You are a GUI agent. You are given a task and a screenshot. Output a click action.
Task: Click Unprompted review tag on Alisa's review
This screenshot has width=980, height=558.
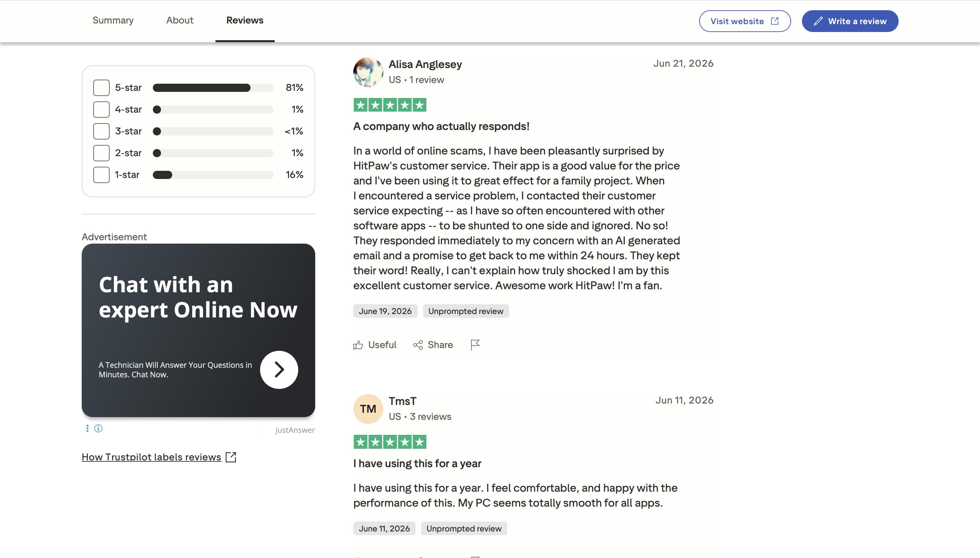(x=466, y=311)
